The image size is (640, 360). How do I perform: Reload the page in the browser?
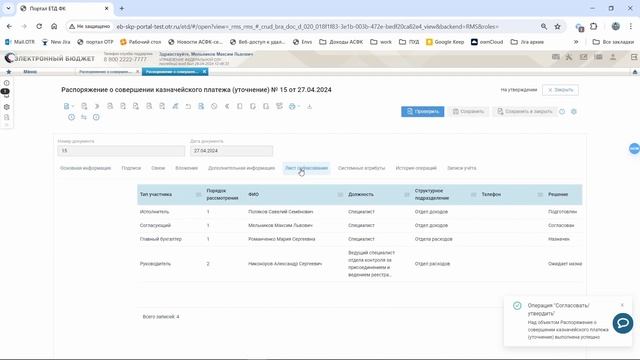click(x=39, y=26)
